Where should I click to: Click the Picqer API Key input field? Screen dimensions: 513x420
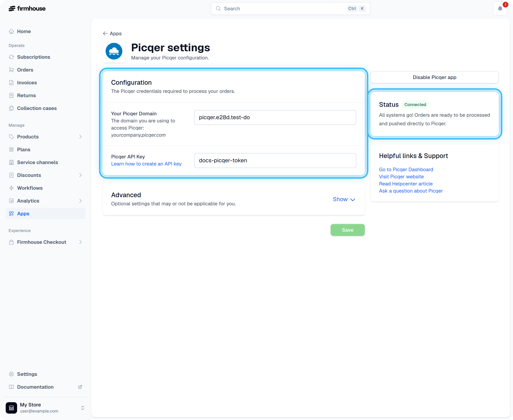275,161
